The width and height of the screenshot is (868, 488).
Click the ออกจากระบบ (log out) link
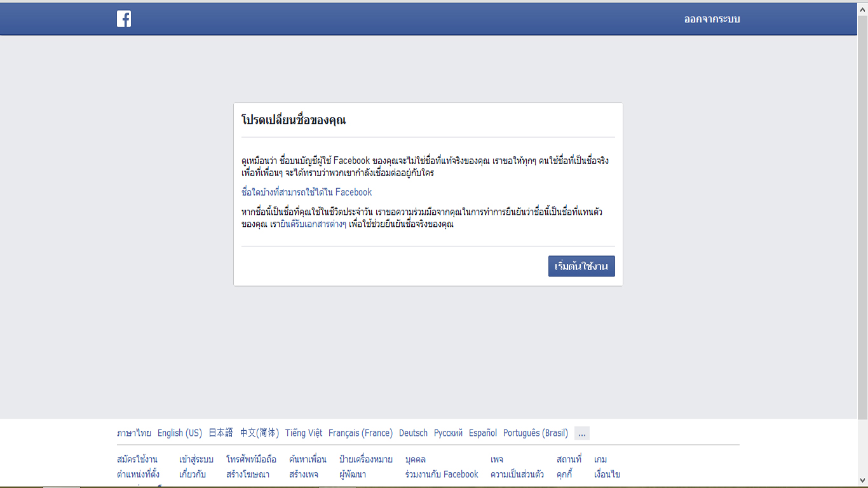pos(712,19)
